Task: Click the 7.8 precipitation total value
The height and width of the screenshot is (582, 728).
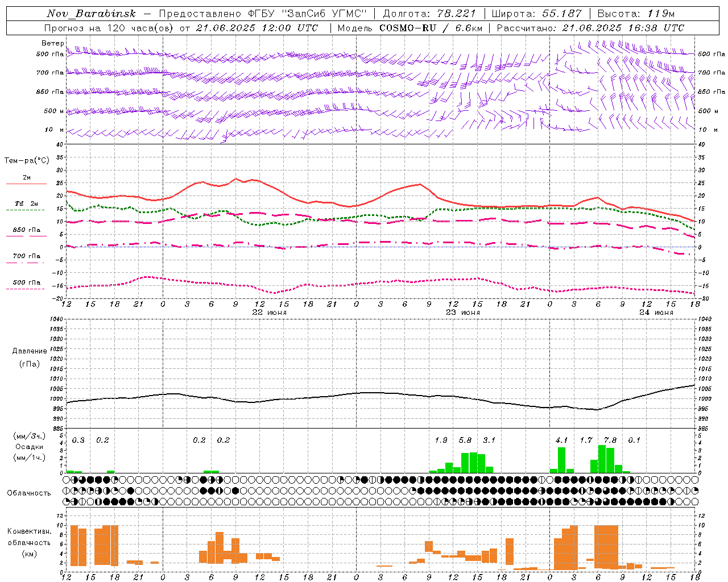Action: click(610, 440)
